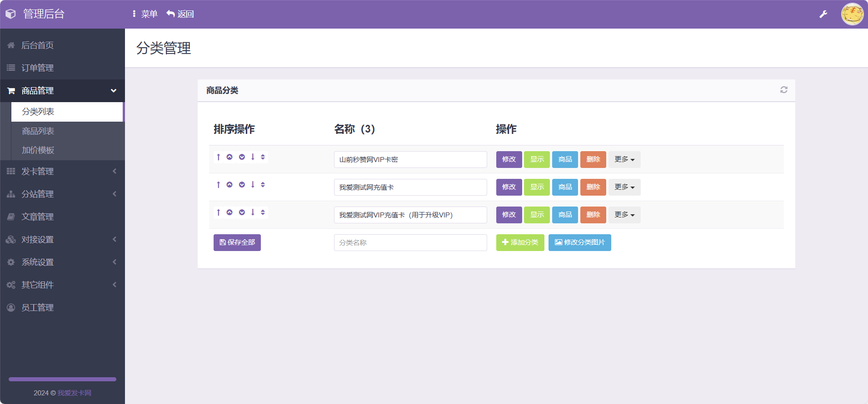The height and width of the screenshot is (404, 868).
Task: Click sort handle for 我爱测试网VIP充值卡 upgrade row
Action: coord(263,212)
